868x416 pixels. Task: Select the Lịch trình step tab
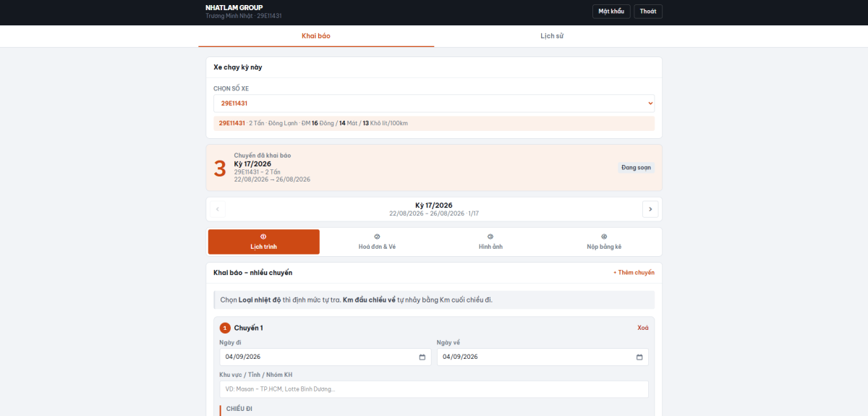[x=263, y=242]
